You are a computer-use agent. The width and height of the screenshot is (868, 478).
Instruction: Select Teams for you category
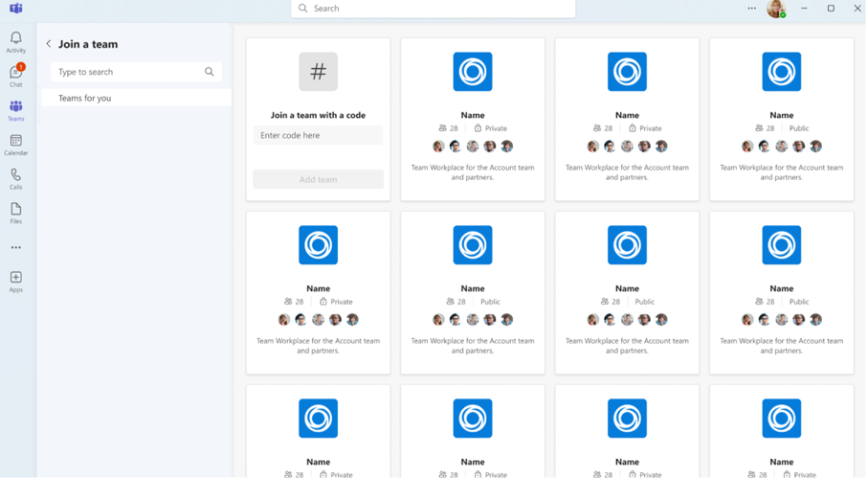click(136, 98)
